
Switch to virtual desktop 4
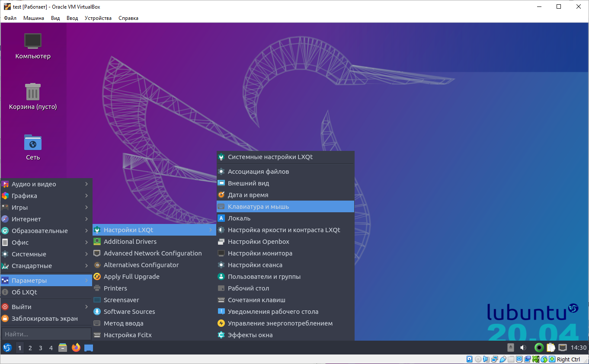[51, 348]
